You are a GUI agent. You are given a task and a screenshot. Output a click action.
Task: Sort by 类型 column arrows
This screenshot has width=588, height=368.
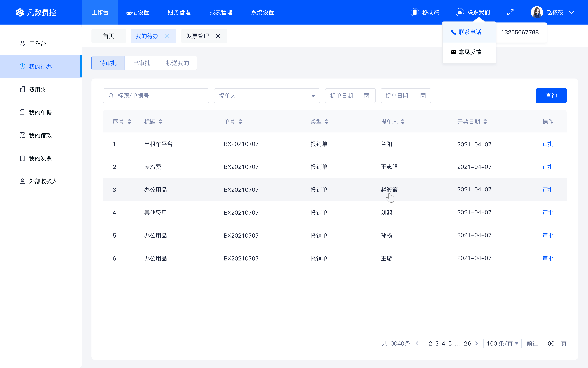327,121
